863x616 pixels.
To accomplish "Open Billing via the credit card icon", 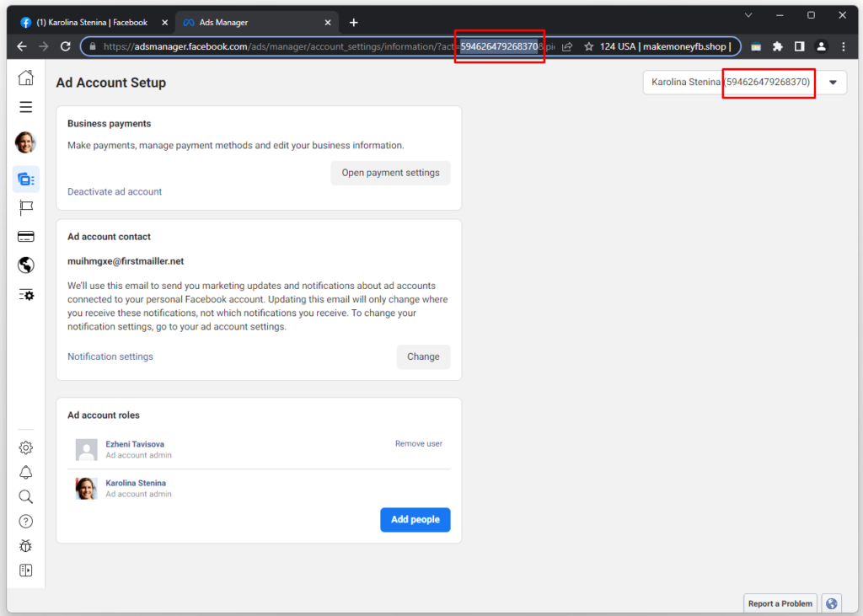I will tap(26, 236).
